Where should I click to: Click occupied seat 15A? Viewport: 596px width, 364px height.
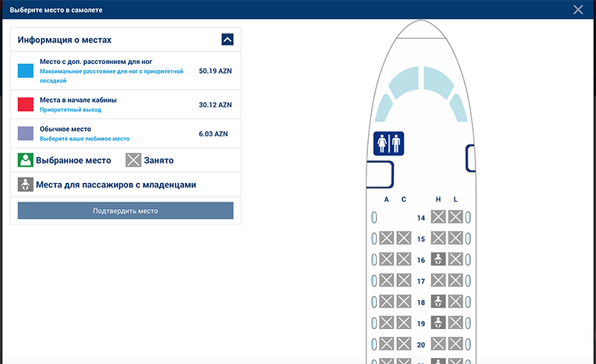387,238
